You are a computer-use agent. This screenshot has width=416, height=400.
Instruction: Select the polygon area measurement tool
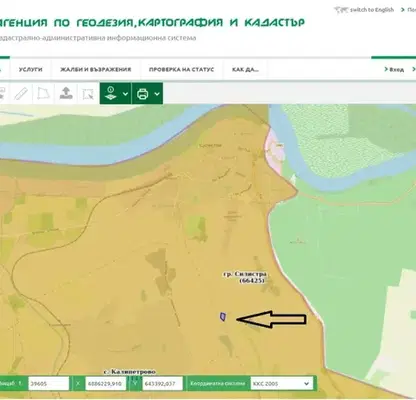(43, 94)
